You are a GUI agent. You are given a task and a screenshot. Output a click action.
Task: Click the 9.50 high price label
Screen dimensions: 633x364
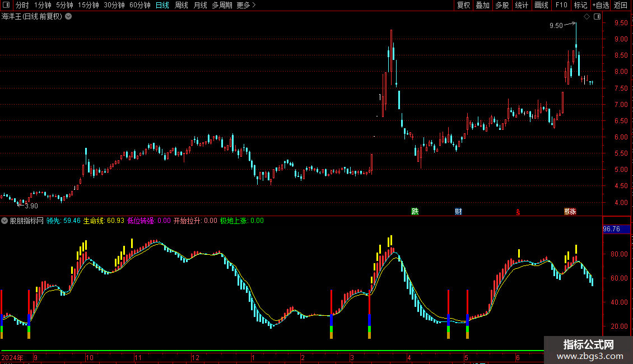point(556,25)
